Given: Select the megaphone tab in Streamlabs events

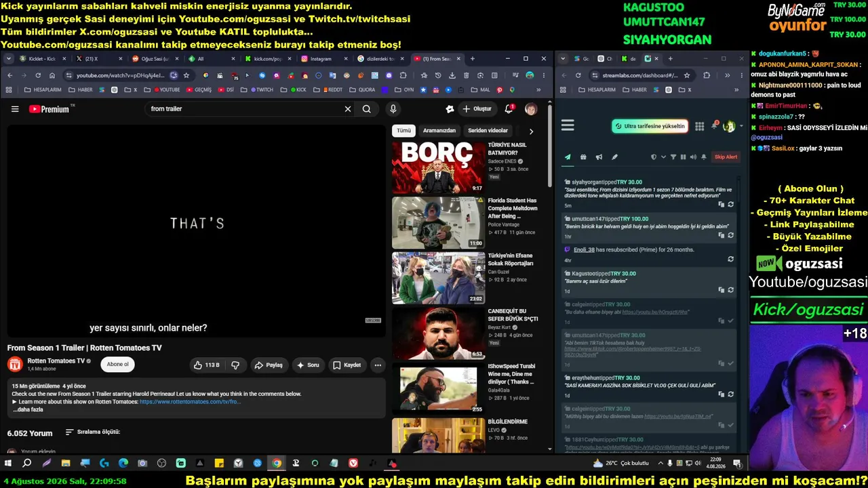Looking at the screenshot, I should point(599,157).
